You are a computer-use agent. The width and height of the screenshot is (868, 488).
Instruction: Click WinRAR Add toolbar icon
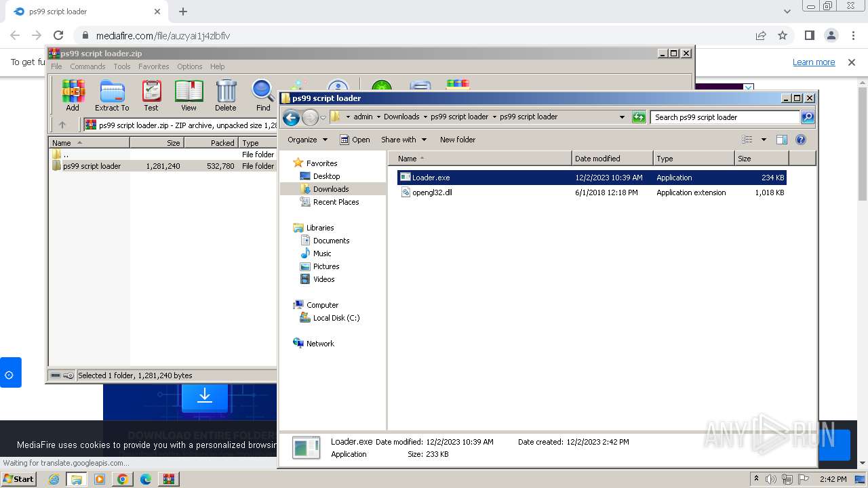pyautogui.click(x=73, y=96)
